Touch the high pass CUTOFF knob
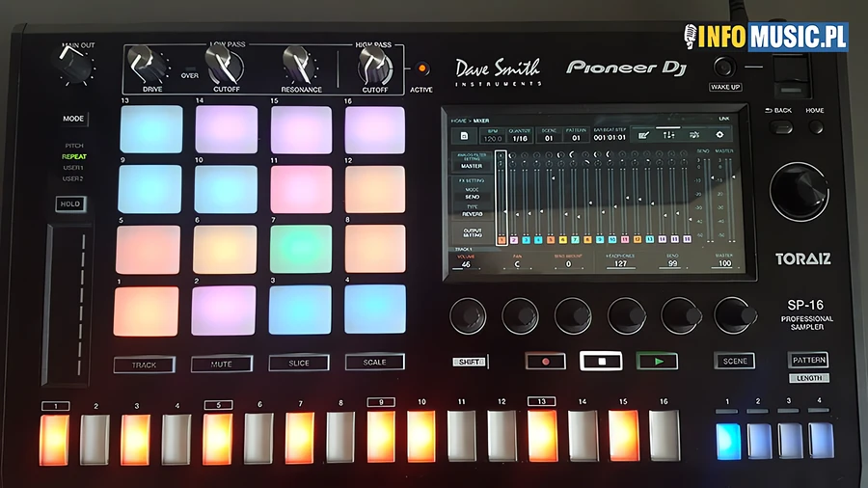868x488 pixels. [375, 66]
